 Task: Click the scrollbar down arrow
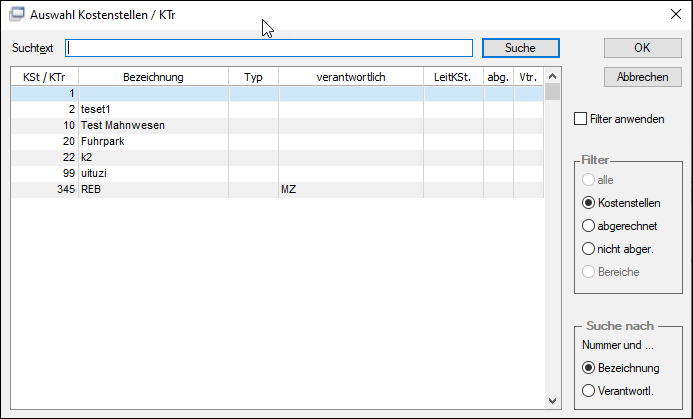tap(552, 401)
